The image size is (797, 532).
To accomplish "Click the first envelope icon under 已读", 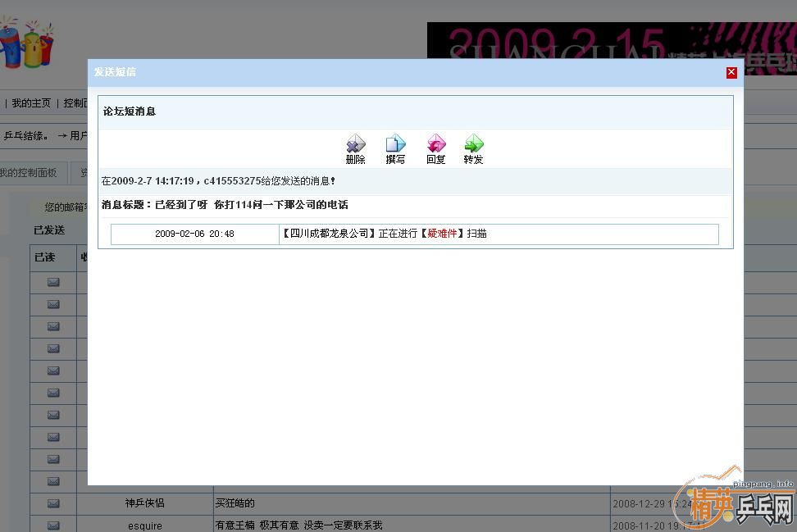I will point(53,282).
